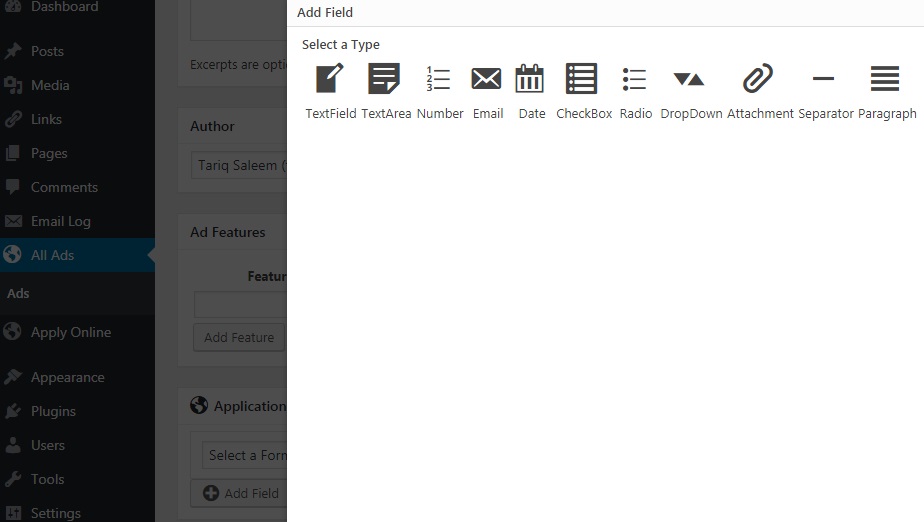Select the Email envelope field type
The image size is (924, 522).
pyautogui.click(x=487, y=79)
